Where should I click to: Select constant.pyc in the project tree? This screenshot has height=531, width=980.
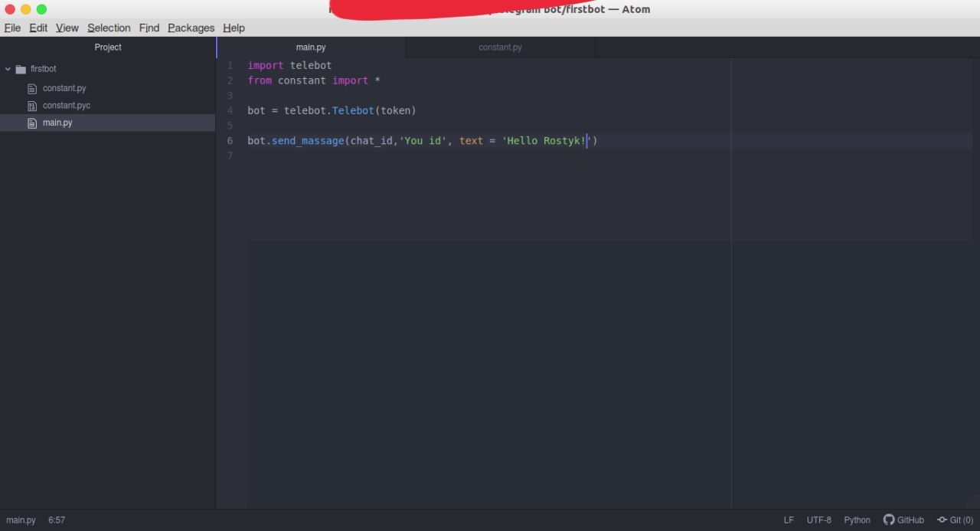(x=67, y=106)
